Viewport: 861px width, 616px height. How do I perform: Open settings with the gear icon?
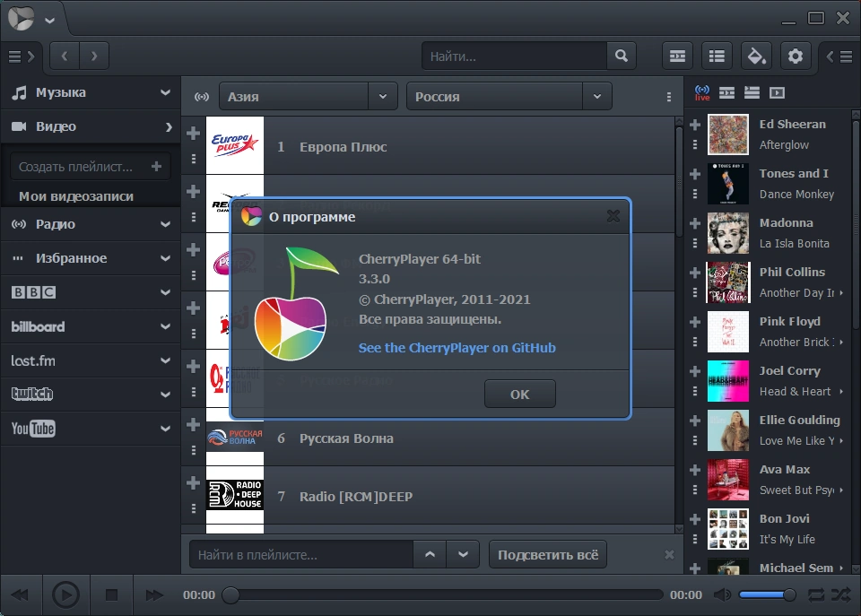(x=796, y=56)
